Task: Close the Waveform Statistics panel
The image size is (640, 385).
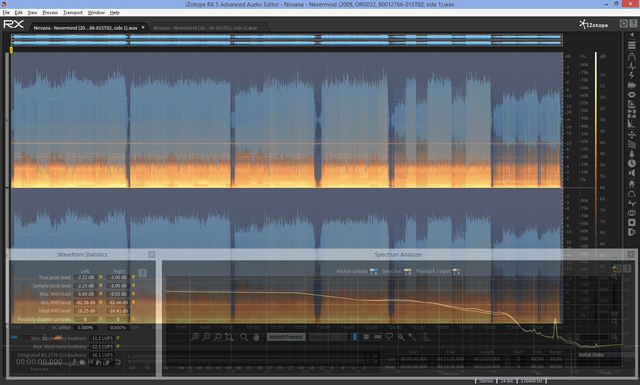Action: 151,254
